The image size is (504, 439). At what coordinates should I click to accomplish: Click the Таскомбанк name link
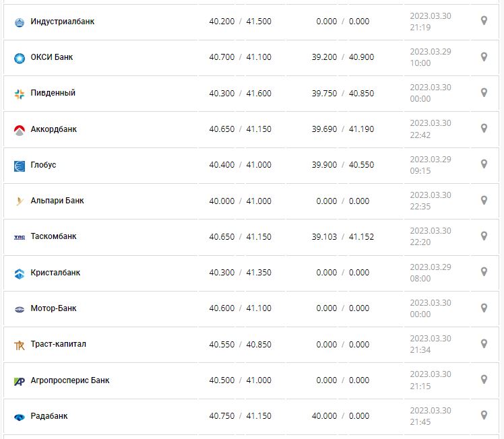tap(54, 236)
